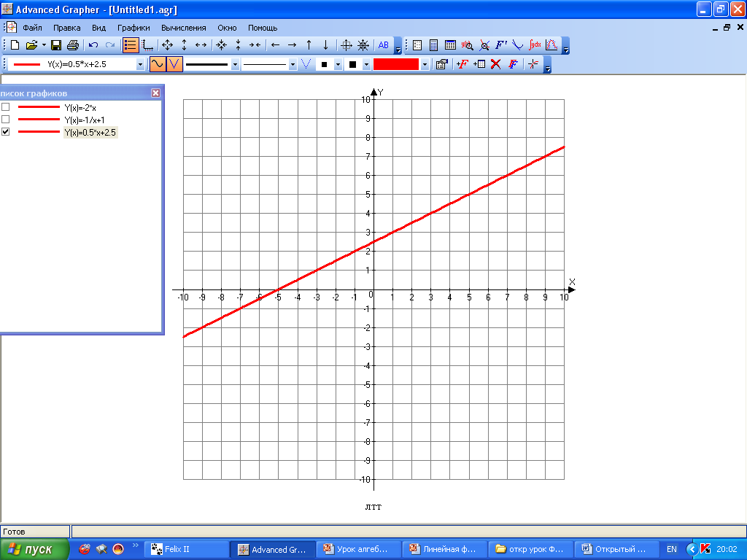
Task: Delete the graph with the red X icon
Action: (x=496, y=64)
